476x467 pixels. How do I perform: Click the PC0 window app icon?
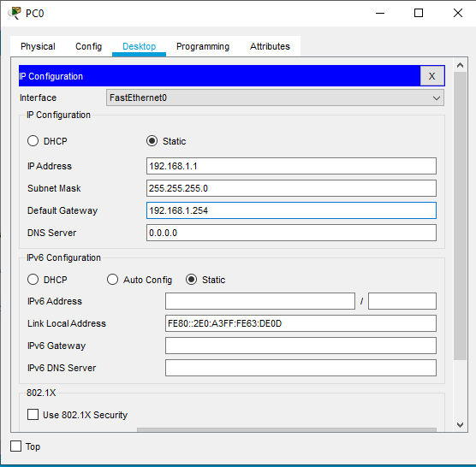coord(15,14)
